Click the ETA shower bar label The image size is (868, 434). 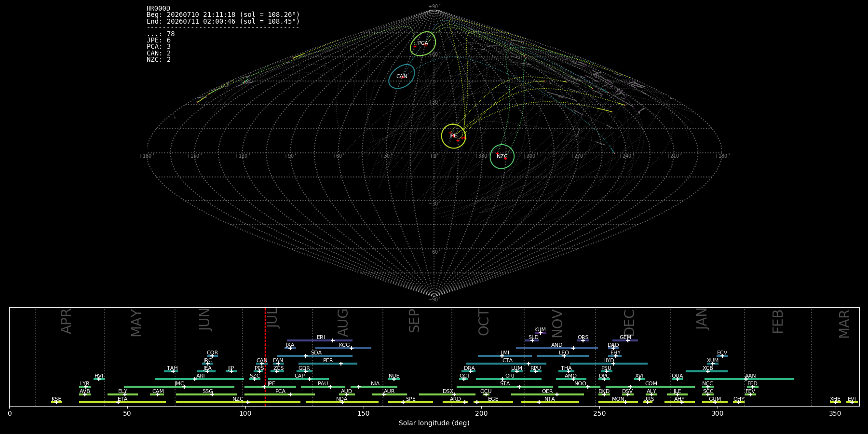(x=122, y=399)
